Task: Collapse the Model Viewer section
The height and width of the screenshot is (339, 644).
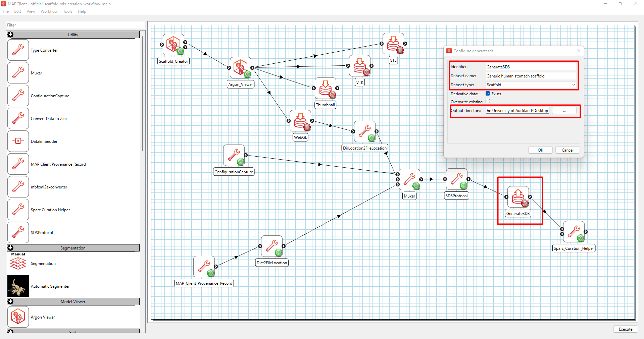Action: pos(10,301)
